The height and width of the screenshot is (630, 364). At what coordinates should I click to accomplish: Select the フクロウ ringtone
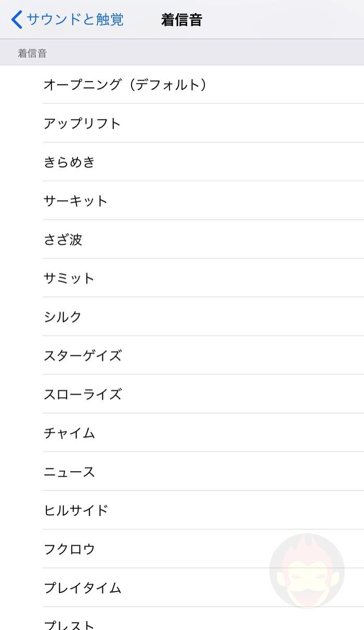coord(69,549)
